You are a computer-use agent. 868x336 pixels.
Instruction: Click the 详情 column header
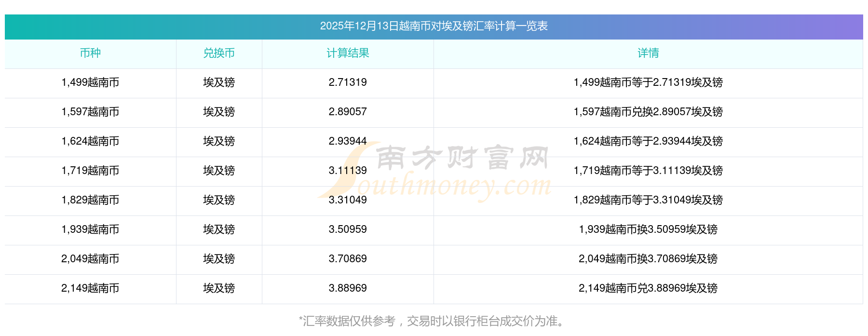click(648, 53)
